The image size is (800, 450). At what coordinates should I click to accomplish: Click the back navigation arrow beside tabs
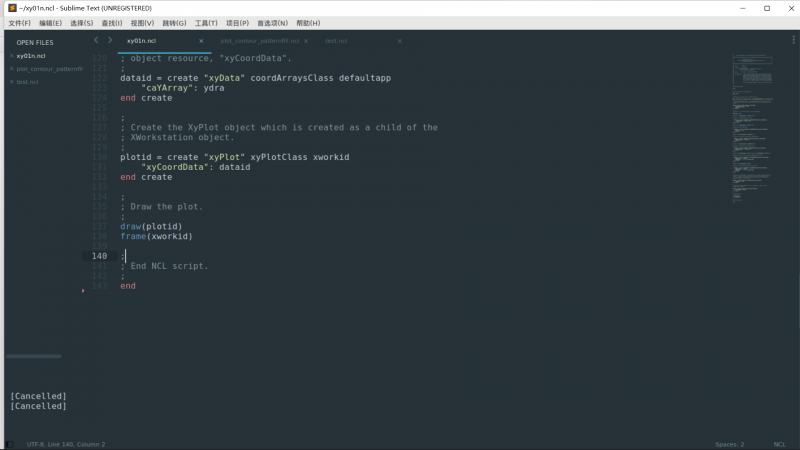[96, 40]
